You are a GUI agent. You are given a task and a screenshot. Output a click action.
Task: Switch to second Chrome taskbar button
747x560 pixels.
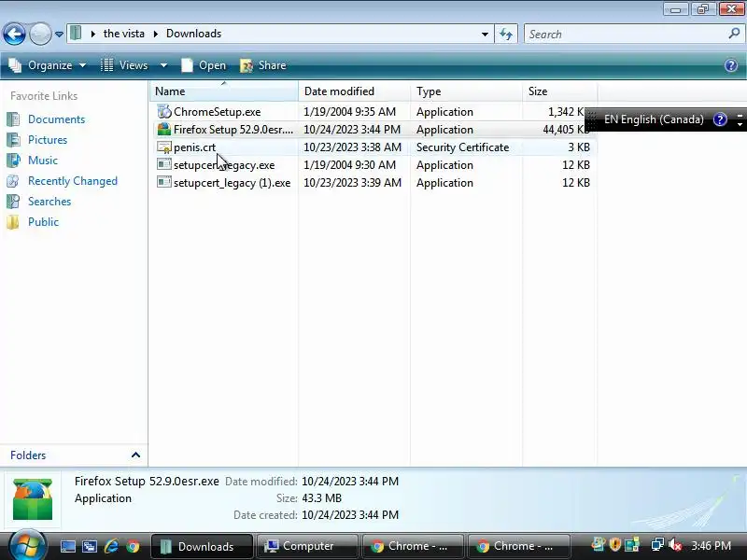tap(519, 546)
